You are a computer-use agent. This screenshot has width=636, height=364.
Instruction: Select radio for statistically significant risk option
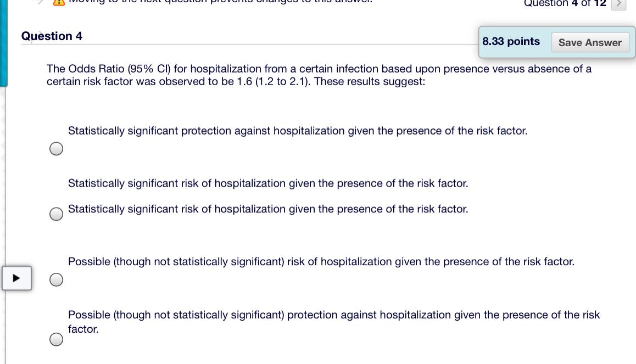click(56, 214)
